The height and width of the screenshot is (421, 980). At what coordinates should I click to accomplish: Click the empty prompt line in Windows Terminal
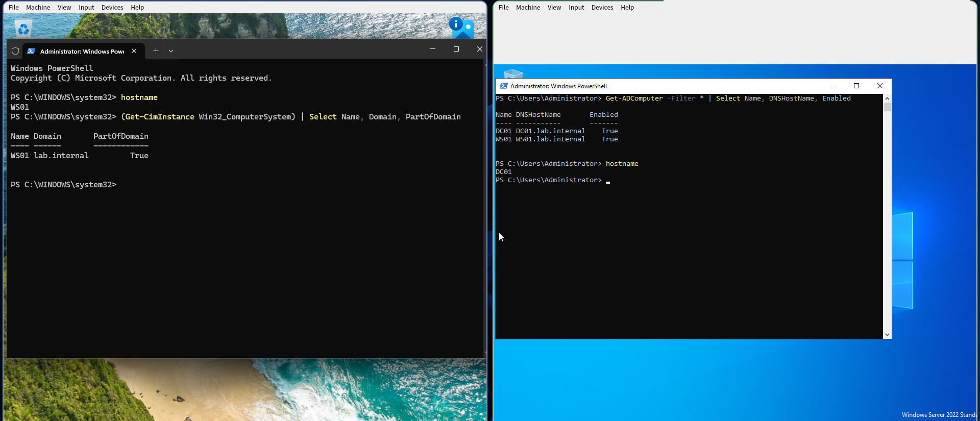(x=64, y=185)
